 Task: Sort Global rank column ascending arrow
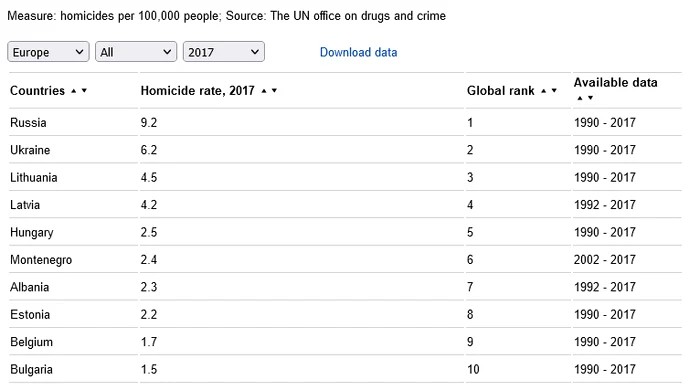[x=543, y=91]
